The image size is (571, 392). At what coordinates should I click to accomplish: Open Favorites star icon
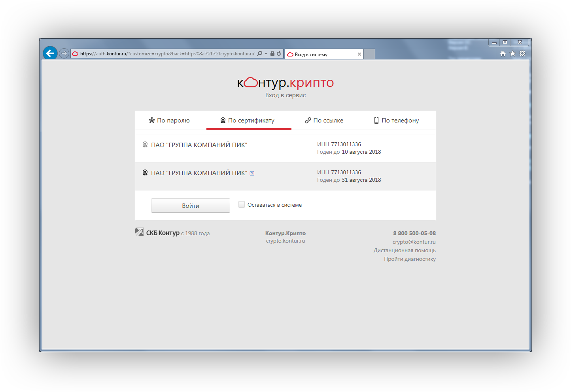(513, 53)
